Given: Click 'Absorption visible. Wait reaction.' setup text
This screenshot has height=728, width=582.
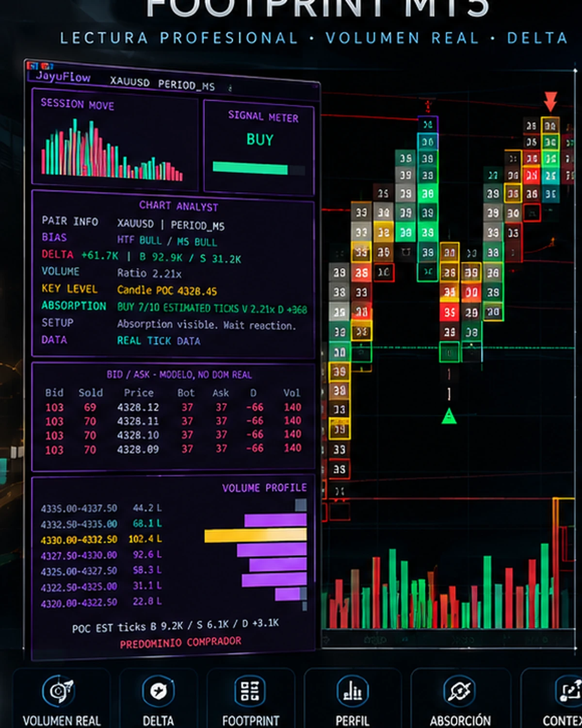Looking at the screenshot, I should [206, 325].
